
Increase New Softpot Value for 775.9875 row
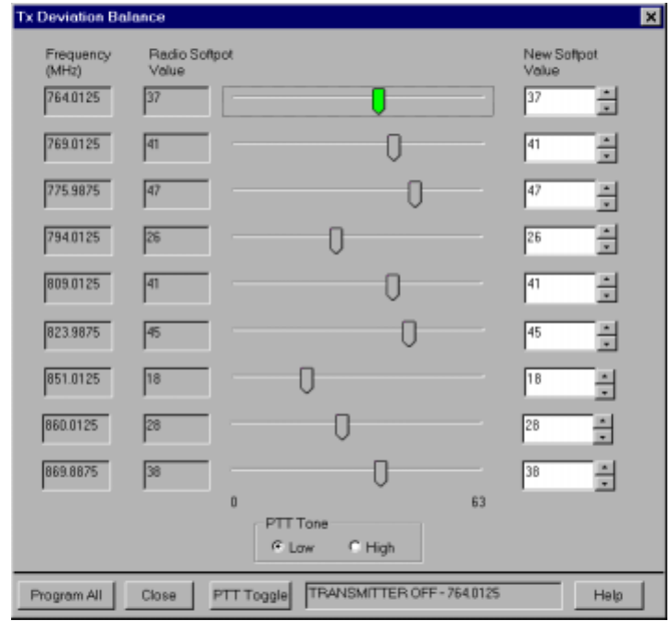click(x=606, y=188)
